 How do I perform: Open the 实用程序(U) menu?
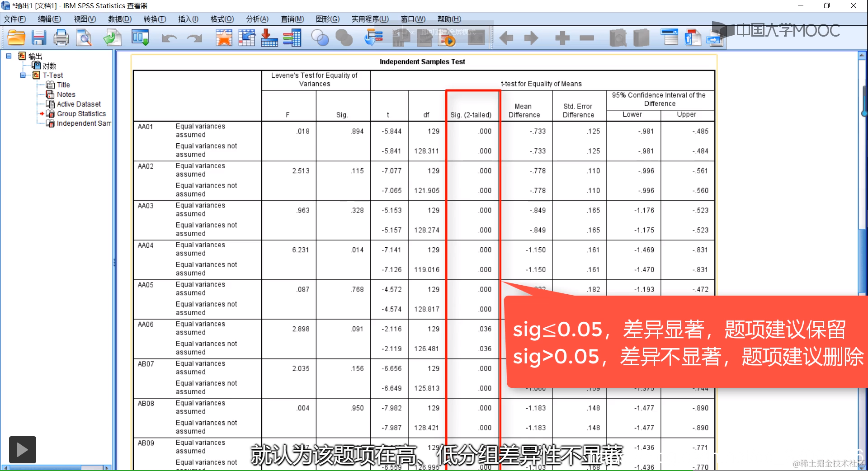tap(370, 19)
